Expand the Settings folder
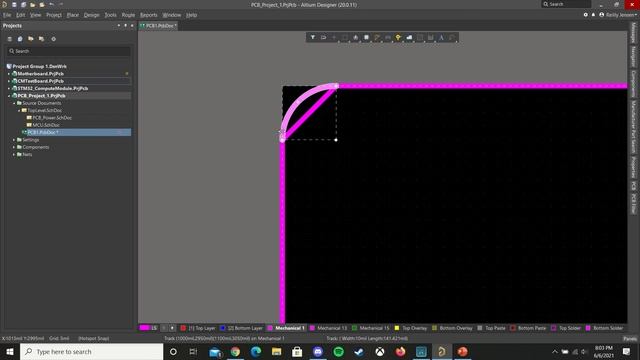The image size is (640, 360). coord(14,140)
